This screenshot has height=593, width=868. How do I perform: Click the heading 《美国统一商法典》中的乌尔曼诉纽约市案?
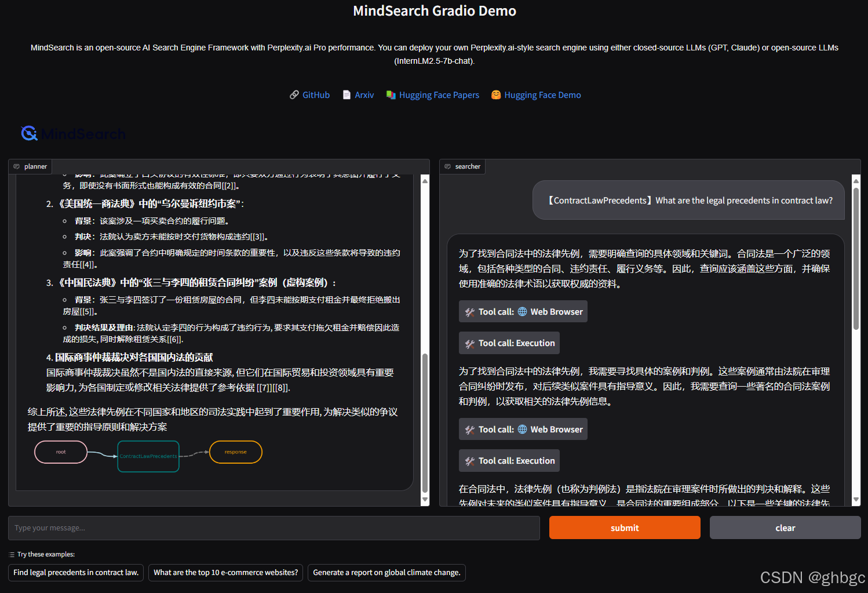tap(151, 203)
